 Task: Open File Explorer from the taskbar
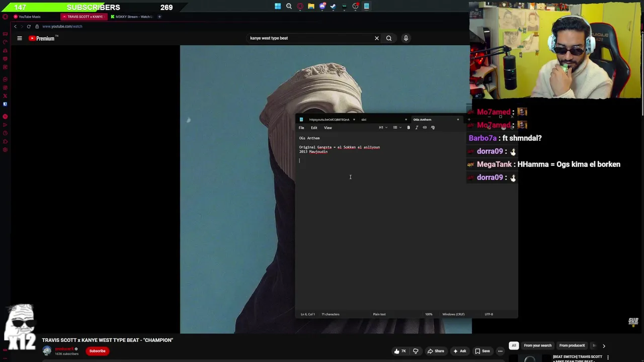click(x=311, y=6)
